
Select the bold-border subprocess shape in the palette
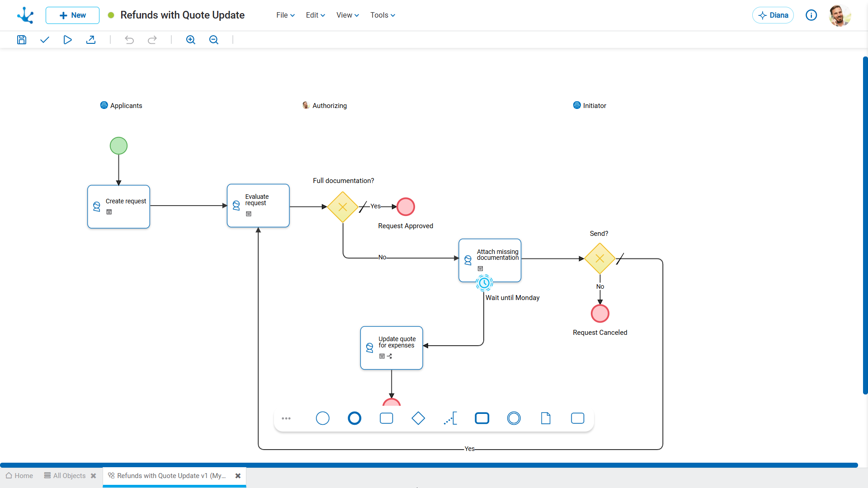(482, 418)
